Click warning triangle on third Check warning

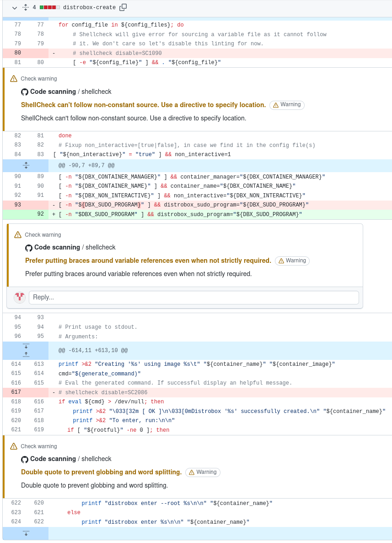click(14, 446)
